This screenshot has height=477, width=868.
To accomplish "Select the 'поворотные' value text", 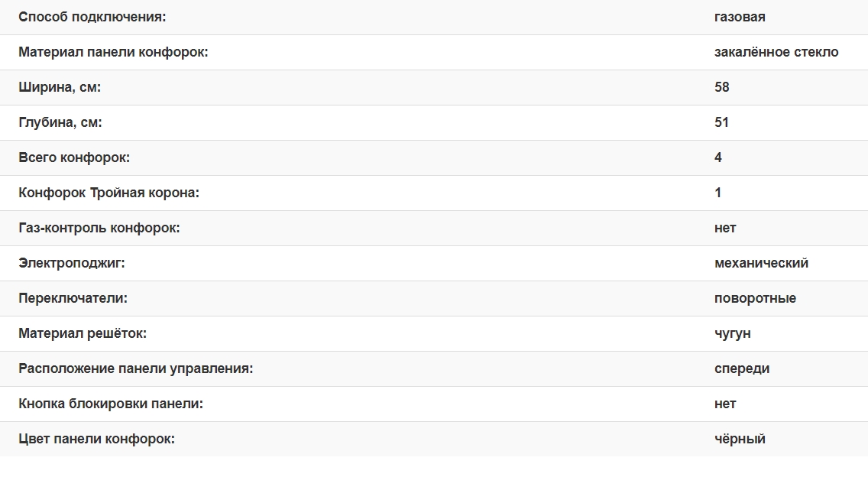I will pos(755,298).
